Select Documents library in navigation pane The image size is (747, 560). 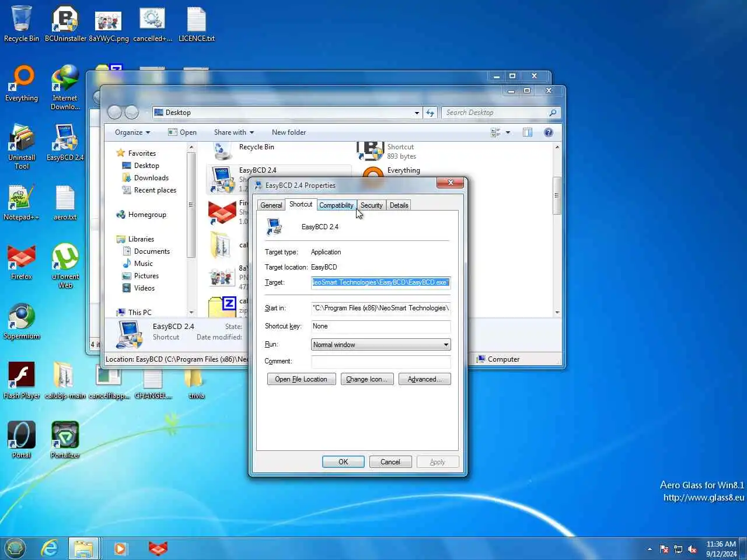152,251
